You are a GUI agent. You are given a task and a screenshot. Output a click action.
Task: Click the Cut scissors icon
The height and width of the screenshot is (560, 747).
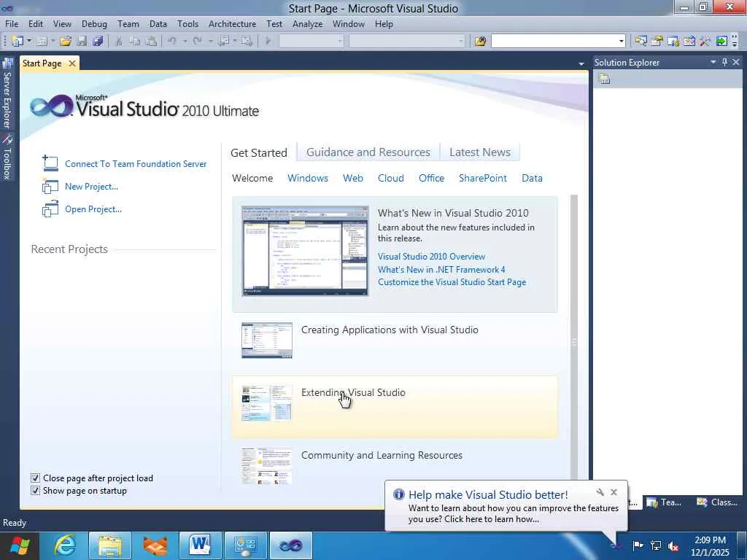tap(119, 41)
